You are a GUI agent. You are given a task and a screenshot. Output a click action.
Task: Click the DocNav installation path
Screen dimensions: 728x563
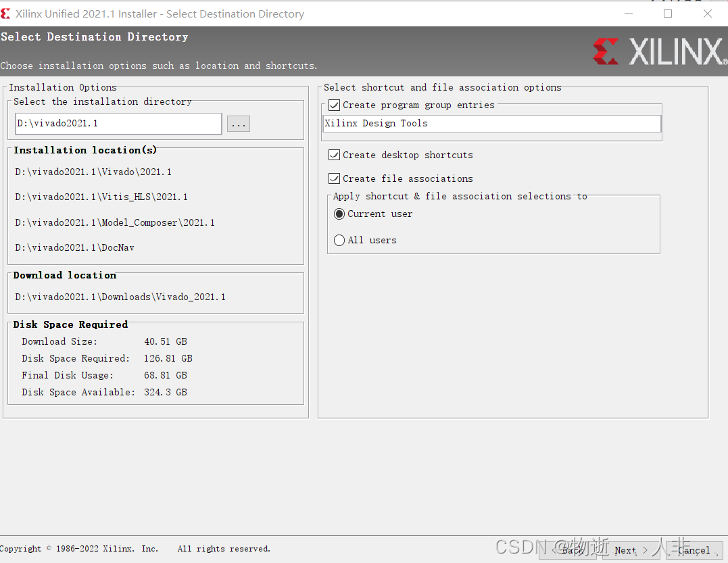[x=75, y=248]
